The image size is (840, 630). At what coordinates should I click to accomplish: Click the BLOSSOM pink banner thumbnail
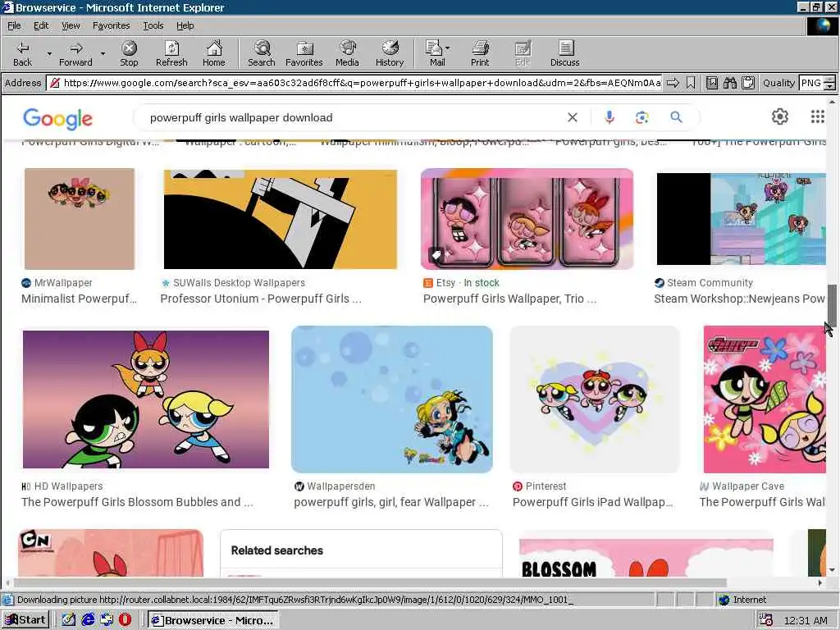pyautogui.click(x=646, y=558)
